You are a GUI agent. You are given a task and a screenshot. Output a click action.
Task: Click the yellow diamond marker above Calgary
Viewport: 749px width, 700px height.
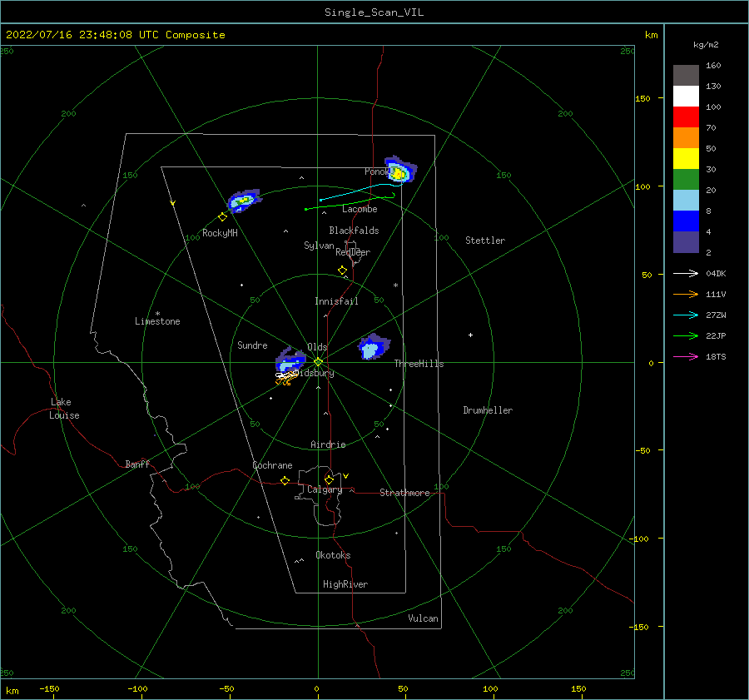[x=329, y=479]
